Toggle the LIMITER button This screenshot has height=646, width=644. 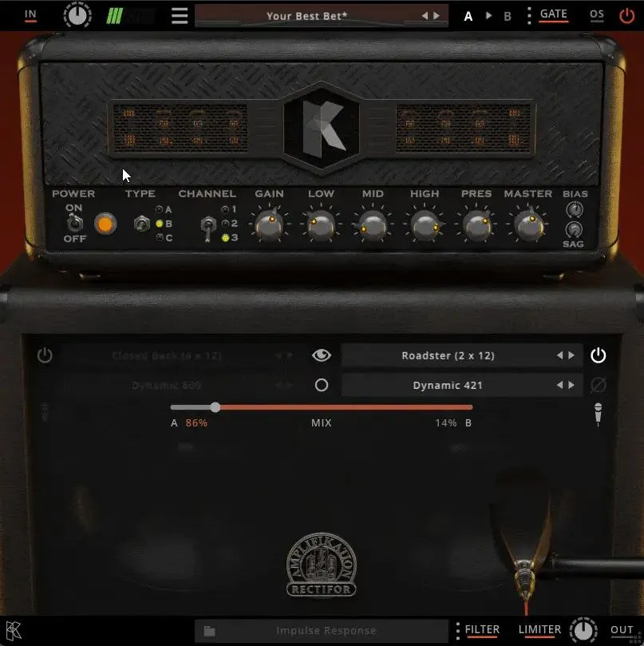[x=539, y=630]
